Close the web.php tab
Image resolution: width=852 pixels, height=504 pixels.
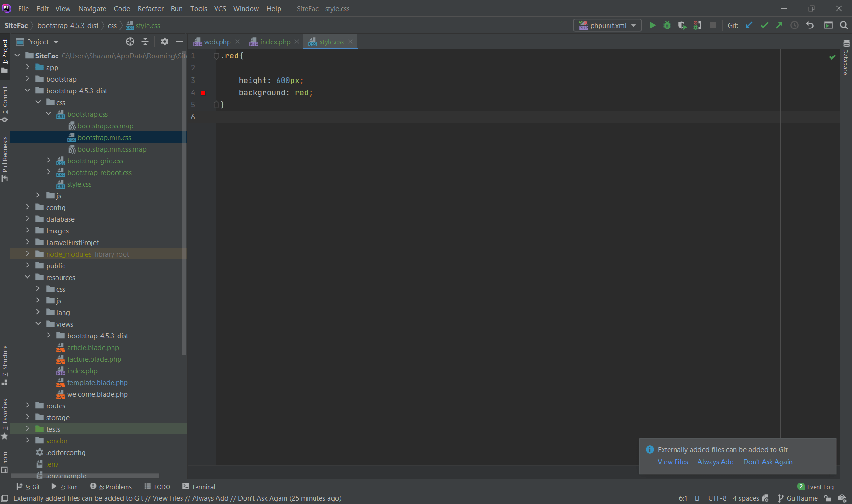[237, 42]
